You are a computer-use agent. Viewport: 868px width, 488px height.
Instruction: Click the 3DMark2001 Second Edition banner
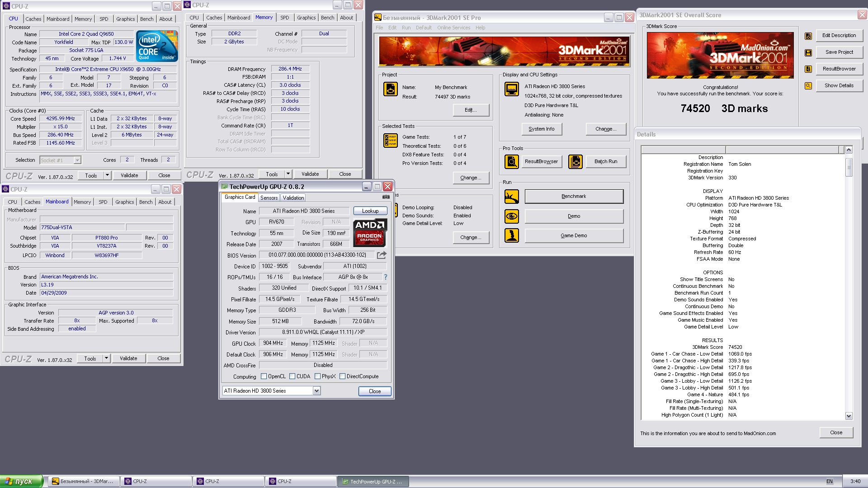tap(504, 52)
